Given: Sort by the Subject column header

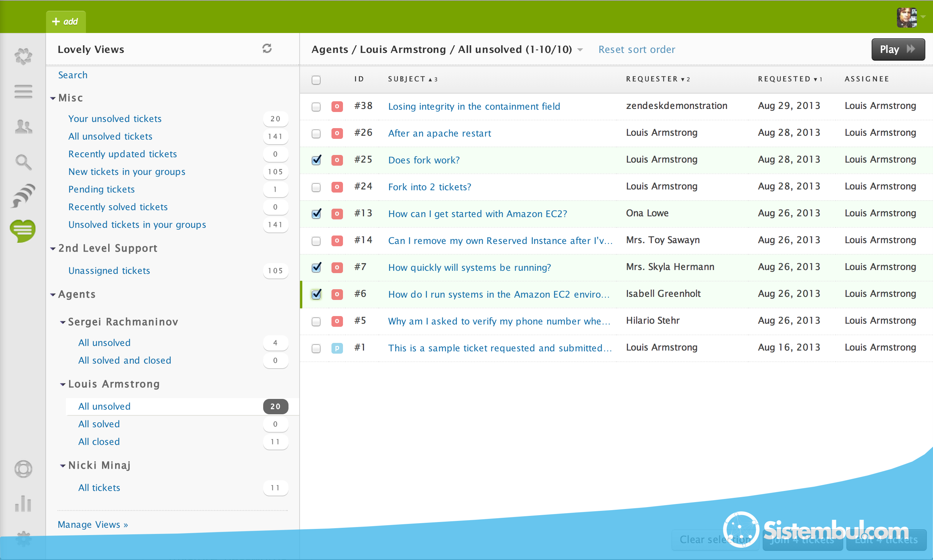Looking at the screenshot, I should 407,79.
